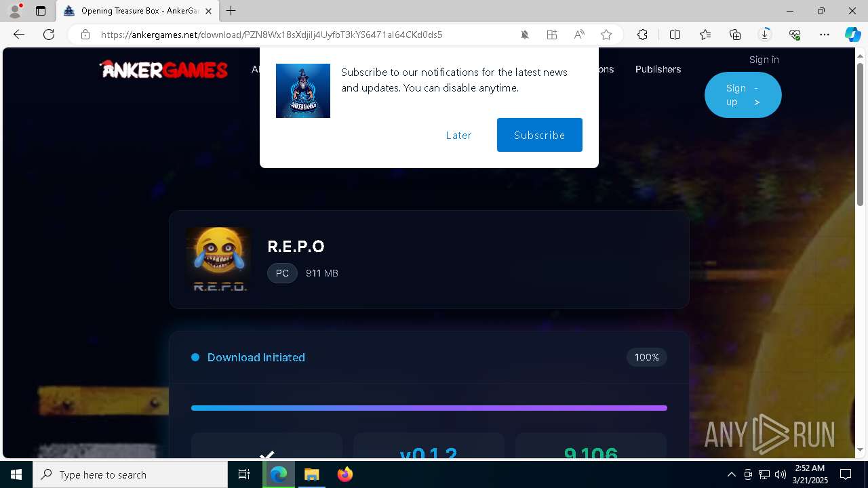Click the download progress bar

coord(429,408)
